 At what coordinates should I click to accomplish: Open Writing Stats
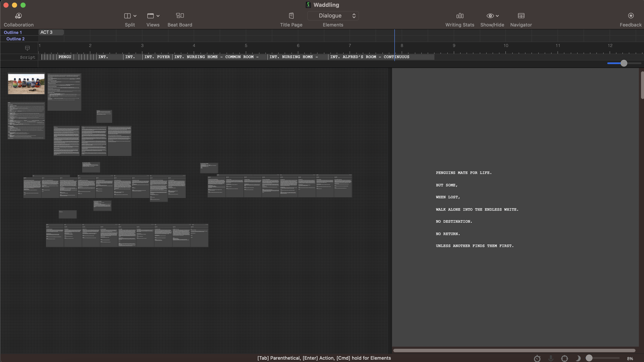click(460, 16)
